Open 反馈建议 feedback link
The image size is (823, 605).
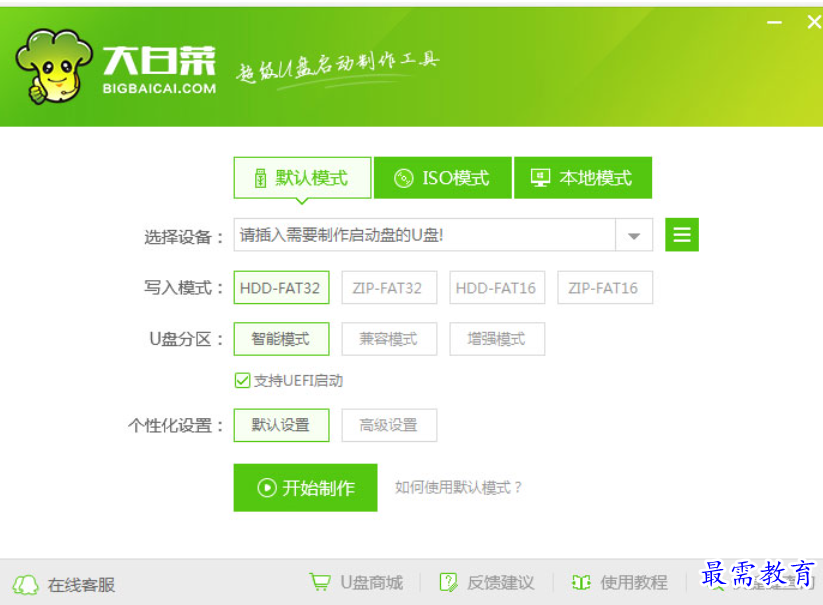point(500,582)
